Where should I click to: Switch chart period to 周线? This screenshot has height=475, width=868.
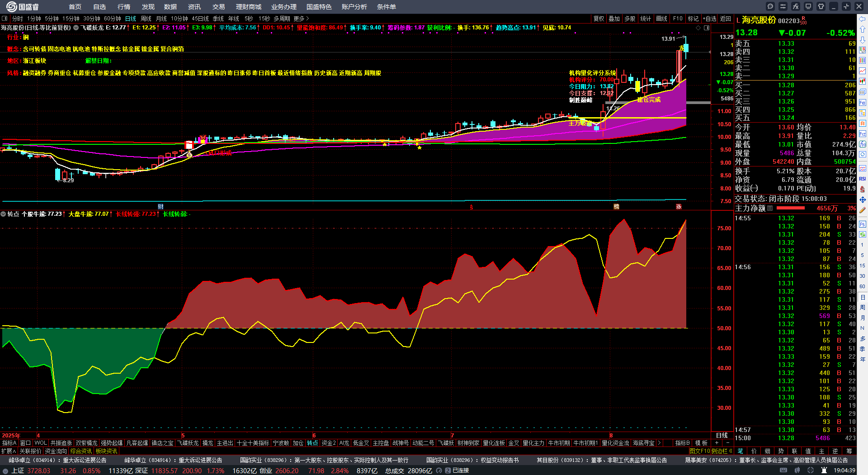146,19
